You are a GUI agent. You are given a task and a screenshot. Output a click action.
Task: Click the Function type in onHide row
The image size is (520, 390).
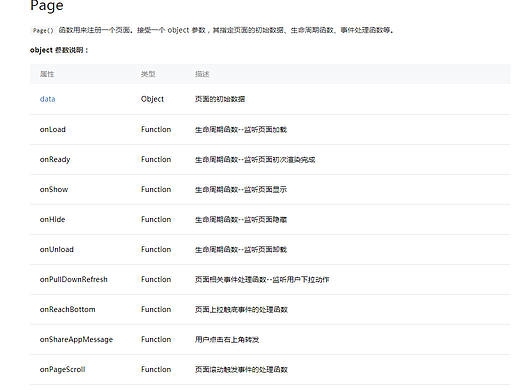point(156,219)
